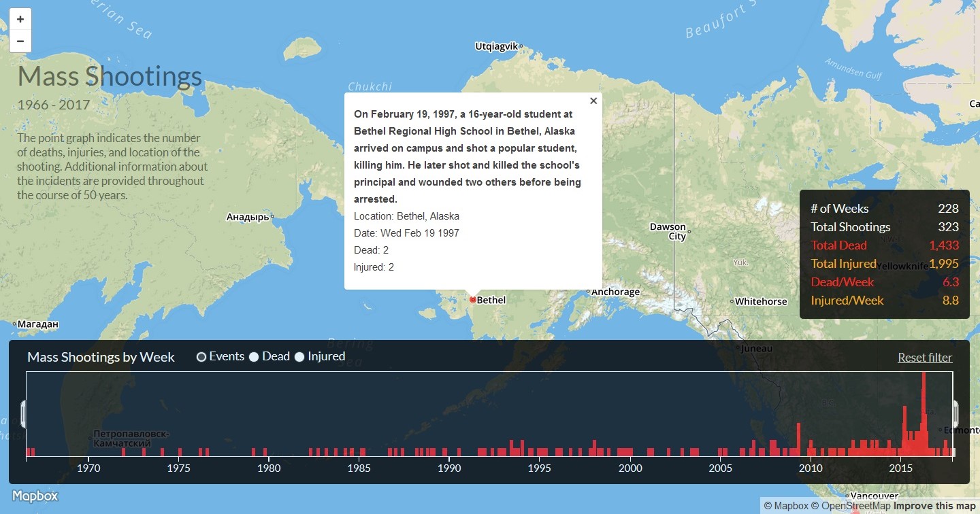980x514 pixels.
Task: Click the Магадан city label
Action: pyautogui.click(x=38, y=324)
